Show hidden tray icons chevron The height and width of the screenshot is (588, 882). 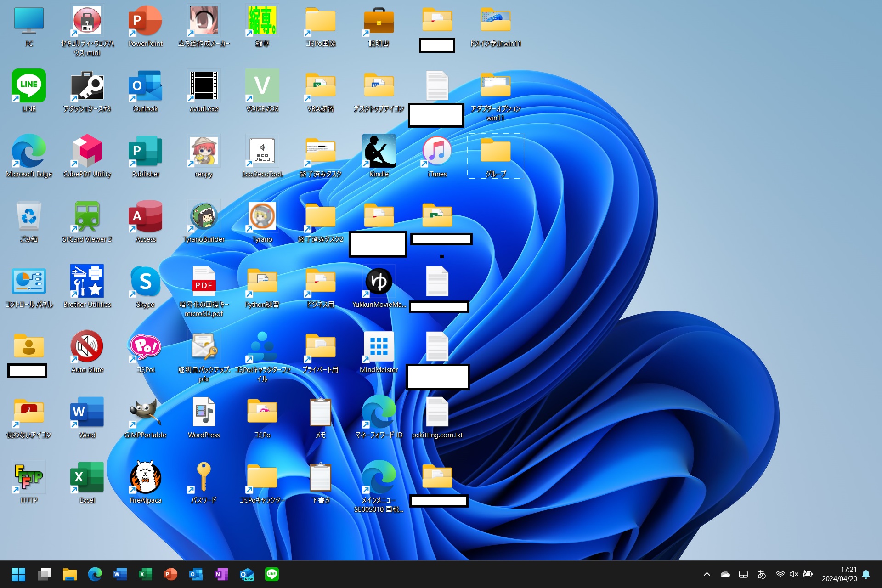click(x=707, y=574)
